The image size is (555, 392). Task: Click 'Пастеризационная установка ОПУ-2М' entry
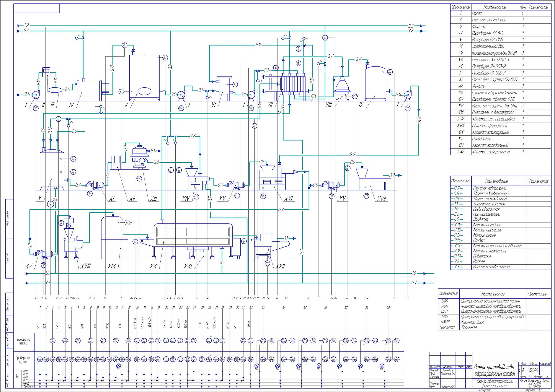point(494,53)
